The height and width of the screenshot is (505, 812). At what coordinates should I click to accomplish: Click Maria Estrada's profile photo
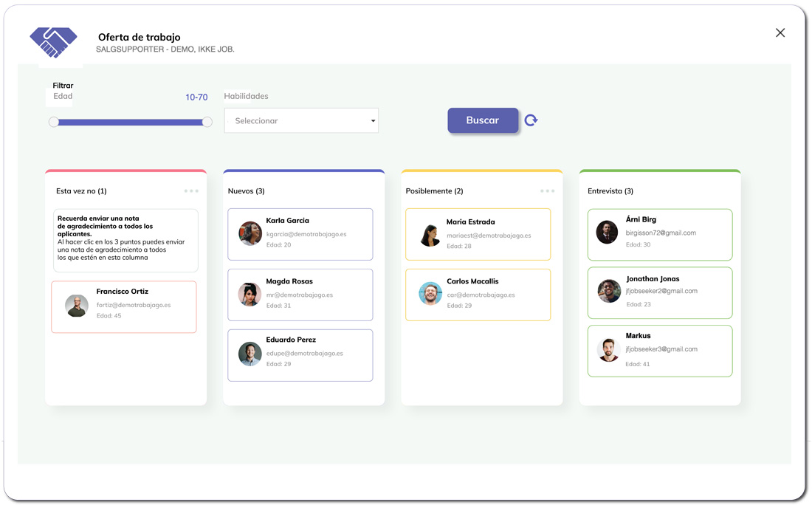point(430,235)
